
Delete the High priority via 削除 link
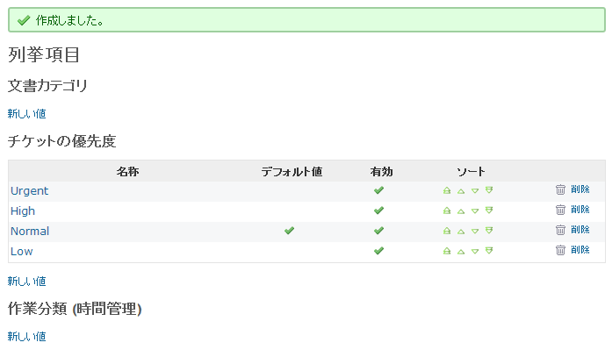pos(580,210)
